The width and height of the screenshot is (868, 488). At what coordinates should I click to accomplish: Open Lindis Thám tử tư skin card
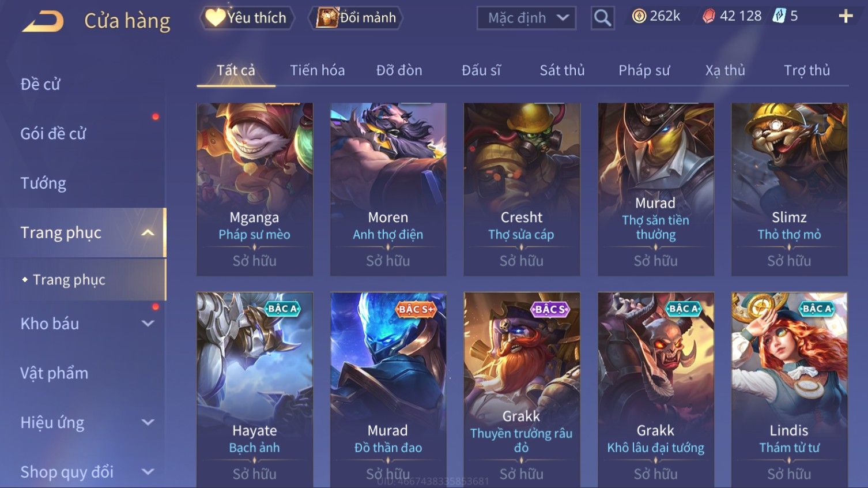[x=789, y=390]
